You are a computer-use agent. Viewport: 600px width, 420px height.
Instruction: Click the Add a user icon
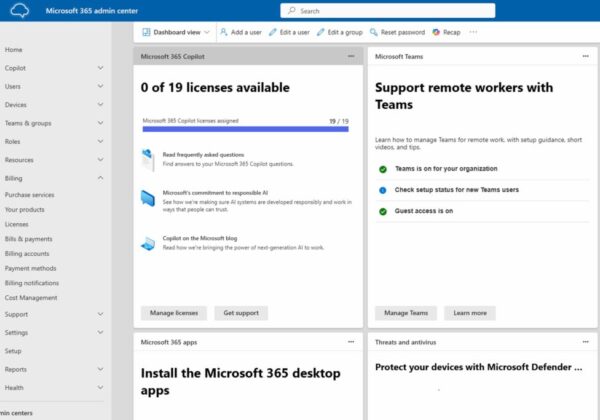point(223,32)
